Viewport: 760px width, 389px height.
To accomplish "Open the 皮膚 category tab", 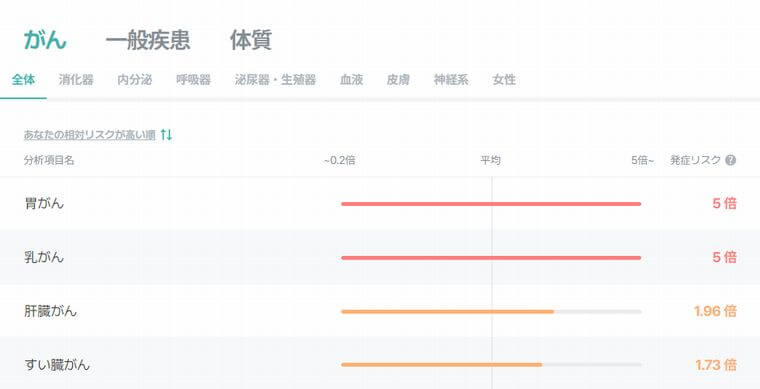I will pos(398,79).
